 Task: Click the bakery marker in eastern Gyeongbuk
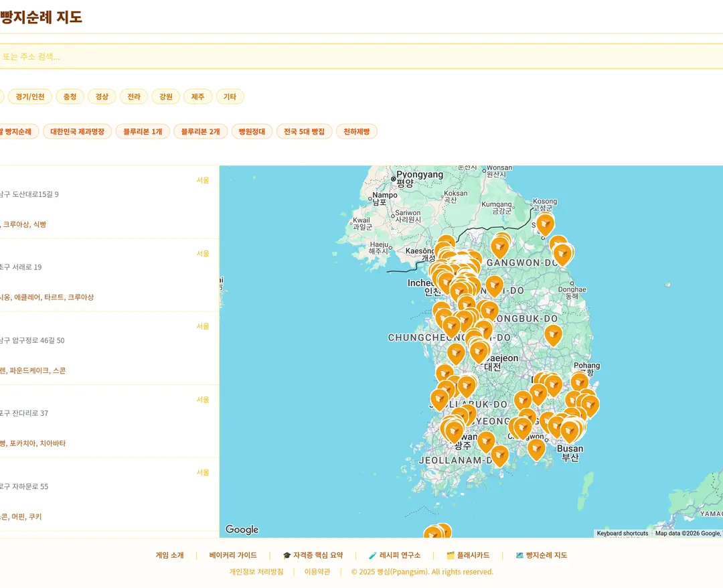click(553, 336)
